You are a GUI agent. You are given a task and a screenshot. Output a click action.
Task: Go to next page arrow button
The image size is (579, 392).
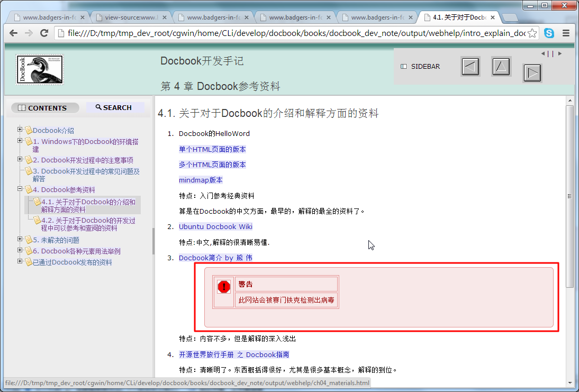point(532,72)
